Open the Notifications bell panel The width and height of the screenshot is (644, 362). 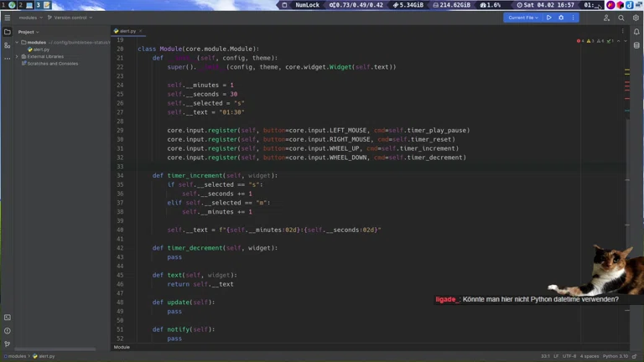point(636,32)
